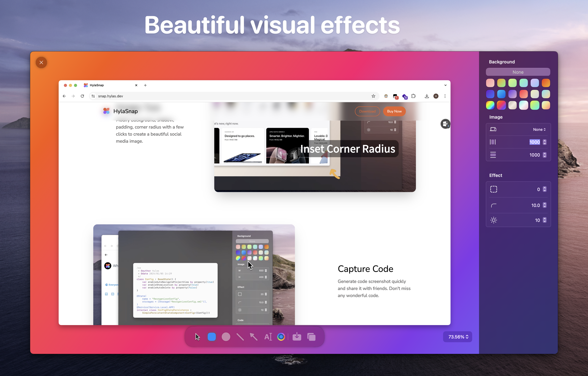Pick the orange-pink-purple gradient swatch
The width and height of the screenshot is (588, 376).
(x=501, y=105)
